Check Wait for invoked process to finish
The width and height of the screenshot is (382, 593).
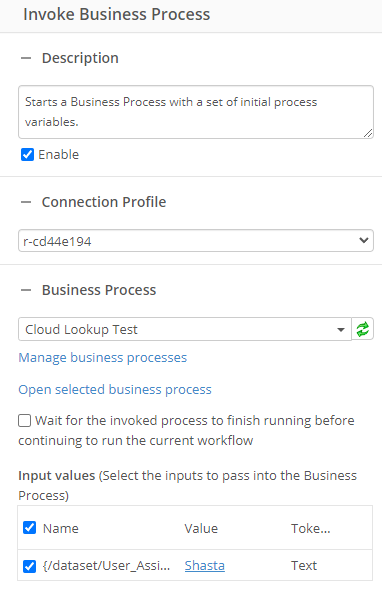[x=25, y=421]
